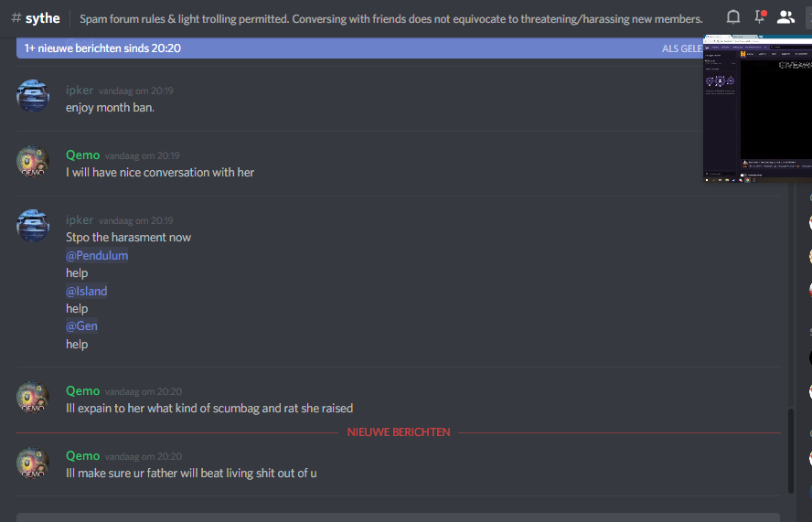
Task: Mark as read via ALS GELE button
Action: point(682,48)
